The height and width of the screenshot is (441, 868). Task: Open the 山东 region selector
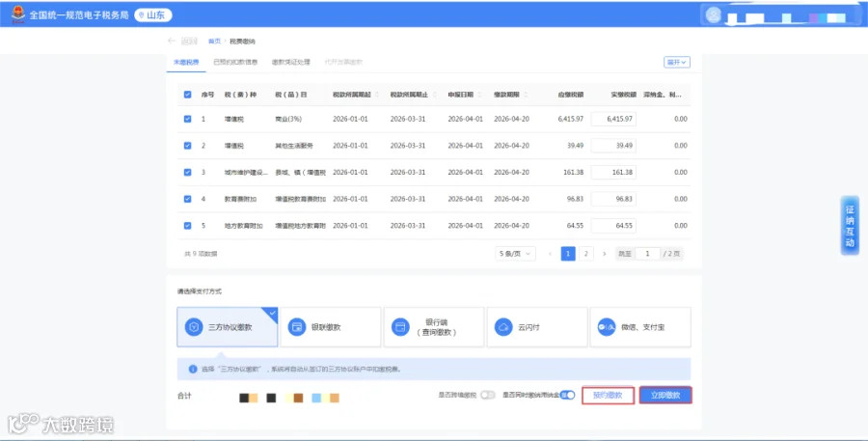(152, 15)
